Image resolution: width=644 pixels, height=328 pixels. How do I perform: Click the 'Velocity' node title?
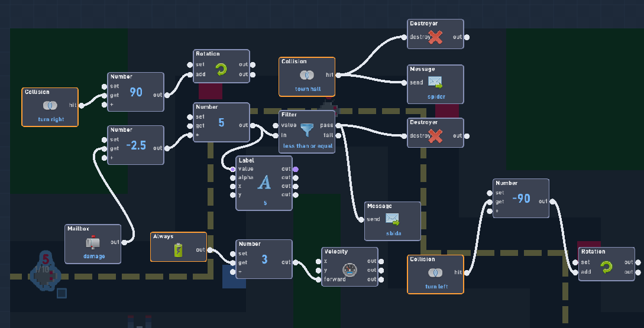pyautogui.click(x=336, y=252)
